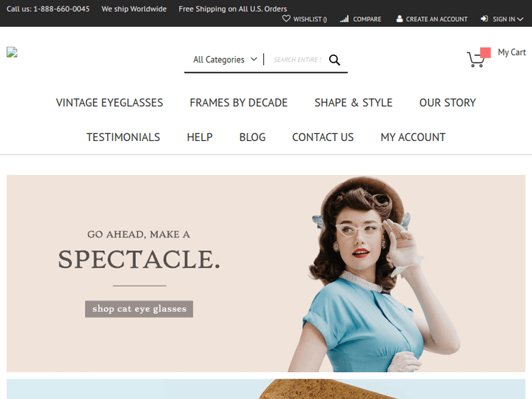Open the Help menu item
532x399 pixels.
pos(199,137)
